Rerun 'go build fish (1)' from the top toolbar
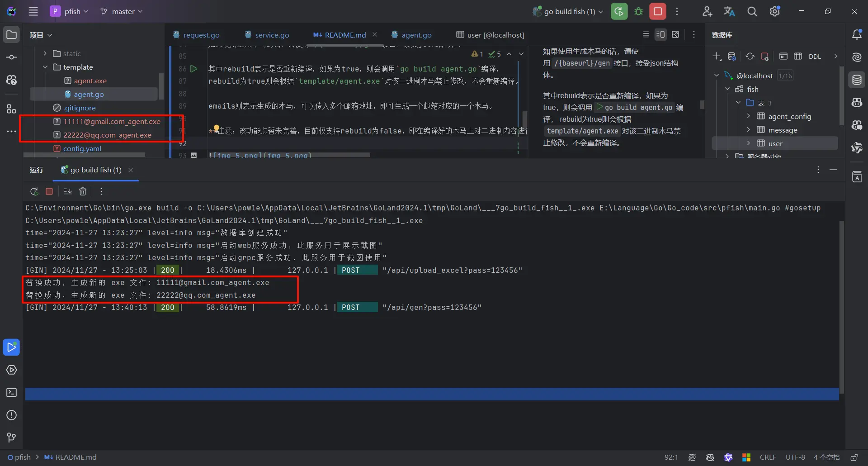The image size is (868, 466). 619,11
